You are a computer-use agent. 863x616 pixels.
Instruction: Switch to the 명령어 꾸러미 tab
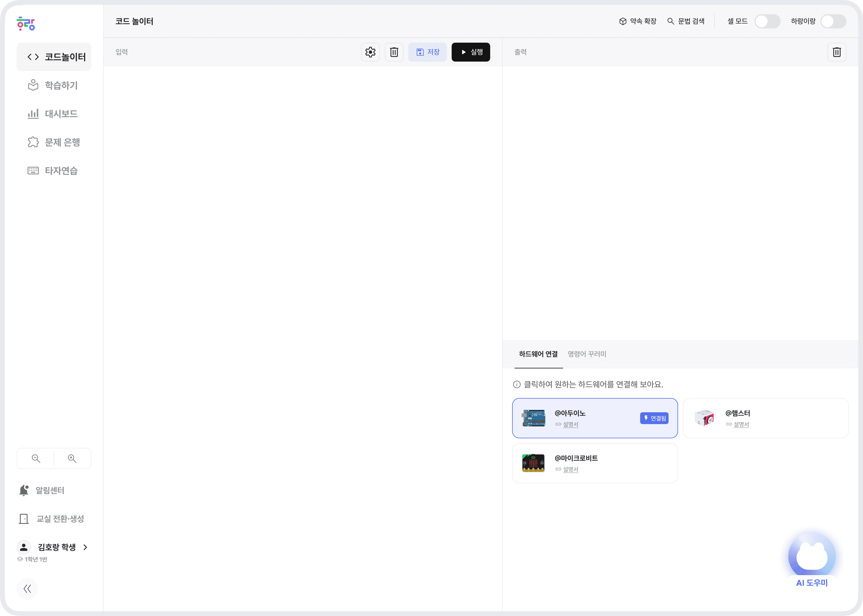point(587,354)
